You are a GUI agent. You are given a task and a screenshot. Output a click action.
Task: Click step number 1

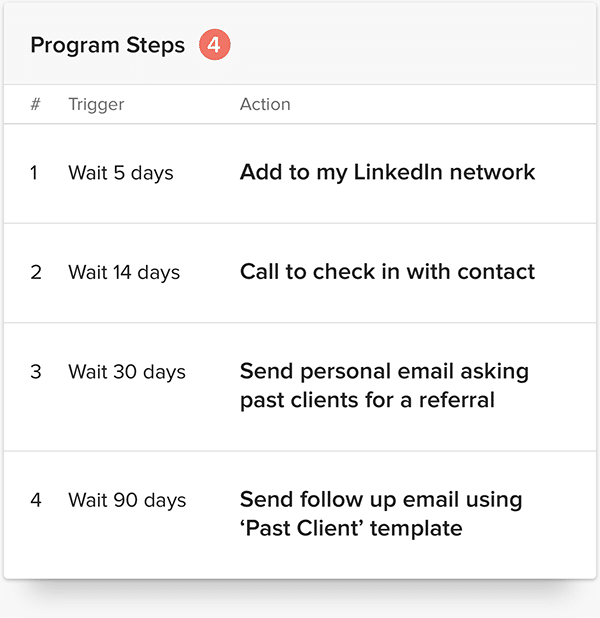34,173
